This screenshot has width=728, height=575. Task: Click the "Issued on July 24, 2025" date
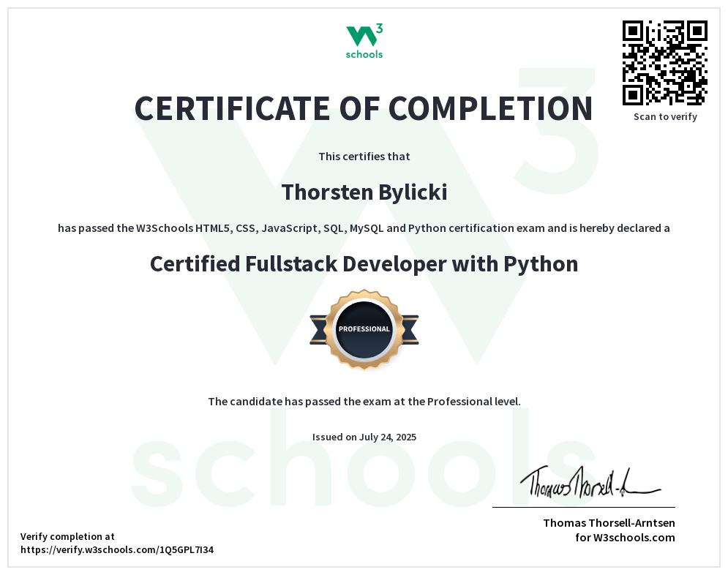pos(364,437)
